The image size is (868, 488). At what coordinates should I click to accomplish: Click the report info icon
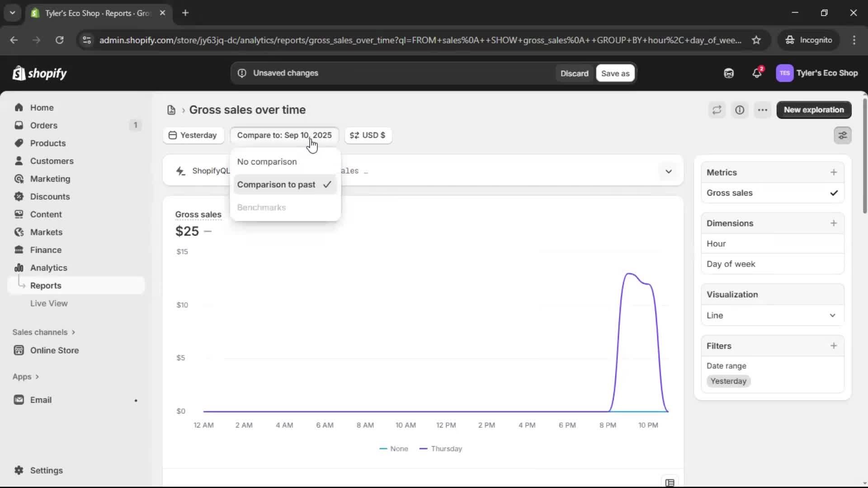pyautogui.click(x=740, y=110)
